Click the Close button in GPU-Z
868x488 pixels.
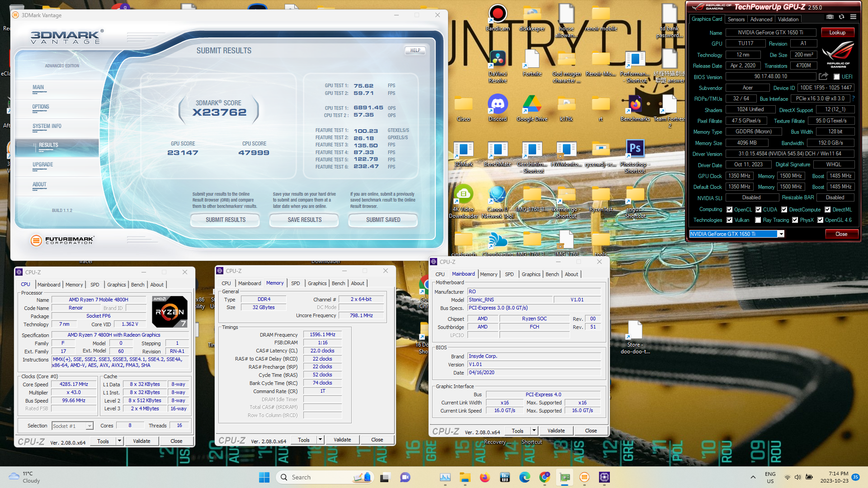[841, 234]
